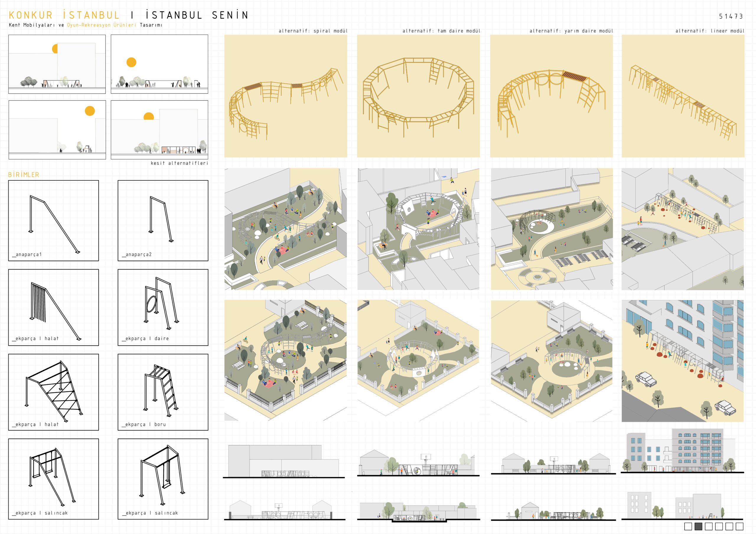Open the spiral module yellow wireframe image
The image size is (756, 534).
tap(286, 96)
